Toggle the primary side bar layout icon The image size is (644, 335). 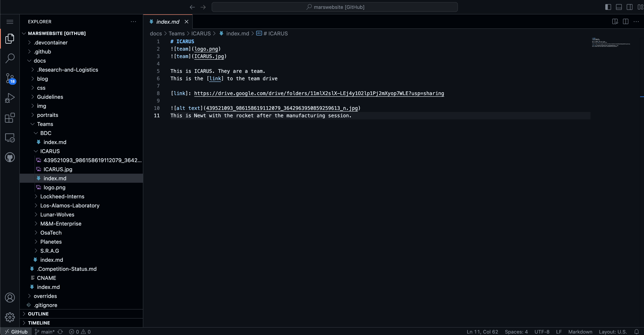pos(608,7)
